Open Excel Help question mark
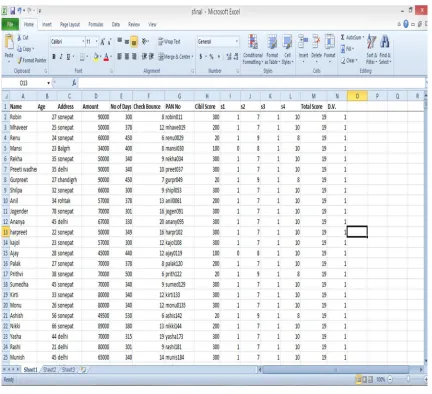 click(x=406, y=24)
